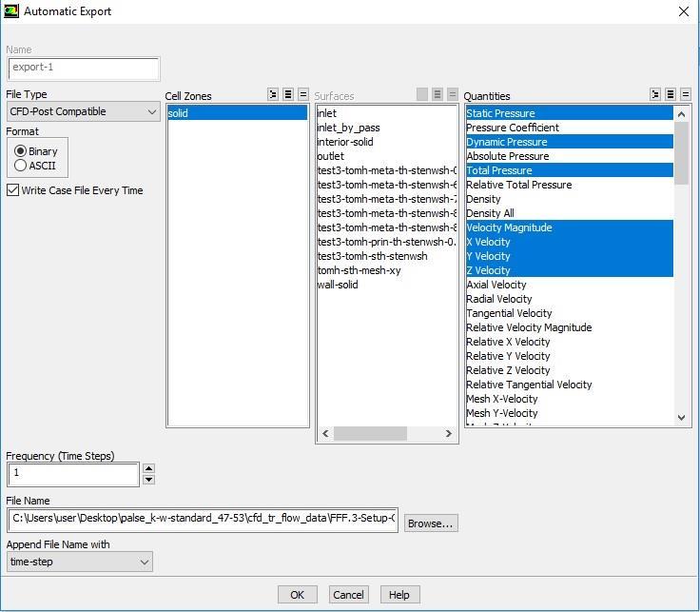This screenshot has height=612, width=700.
Task: Select the test3-tomh-prin-th-stenwsh surface
Action: point(386,242)
